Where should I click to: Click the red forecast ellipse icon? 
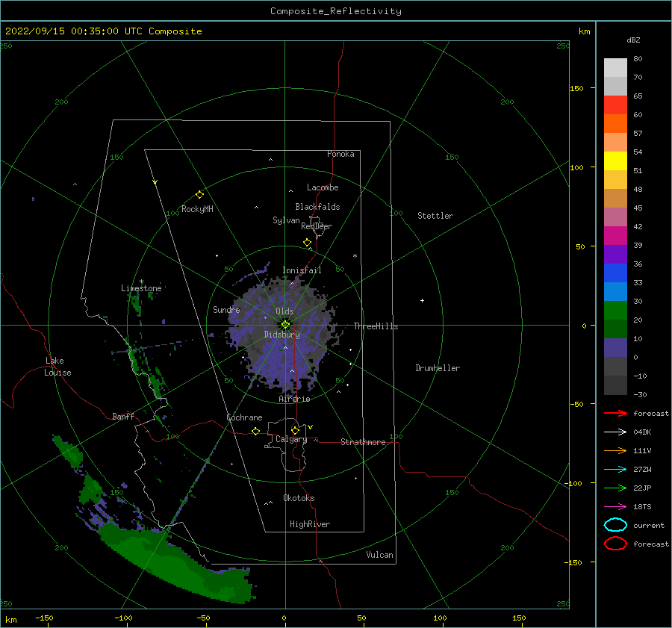pos(615,544)
